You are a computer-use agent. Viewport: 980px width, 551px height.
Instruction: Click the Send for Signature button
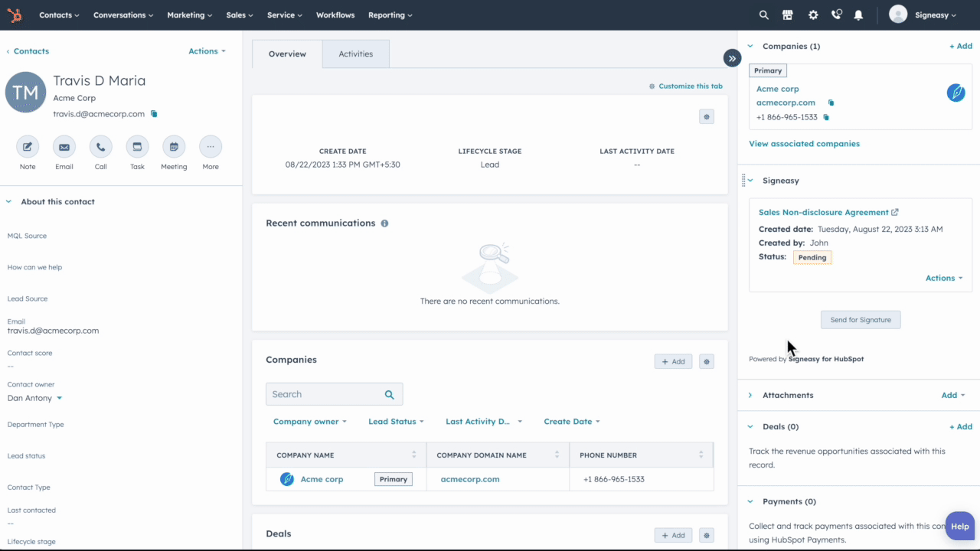[861, 320]
